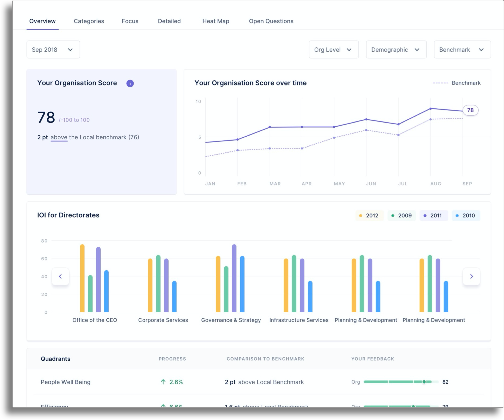Viewport: 504px width, 420px height.
Task: Open the Demographic dropdown
Action: point(396,50)
